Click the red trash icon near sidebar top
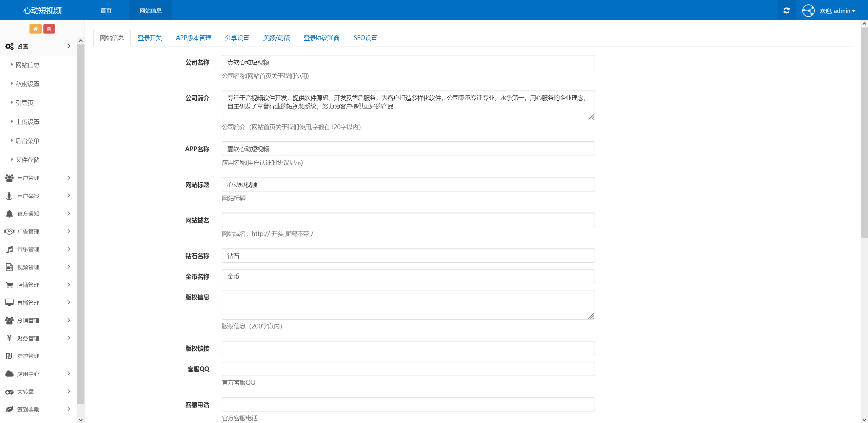Image resolution: width=868 pixels, height=423 pixels. click(x=49, y=29)
